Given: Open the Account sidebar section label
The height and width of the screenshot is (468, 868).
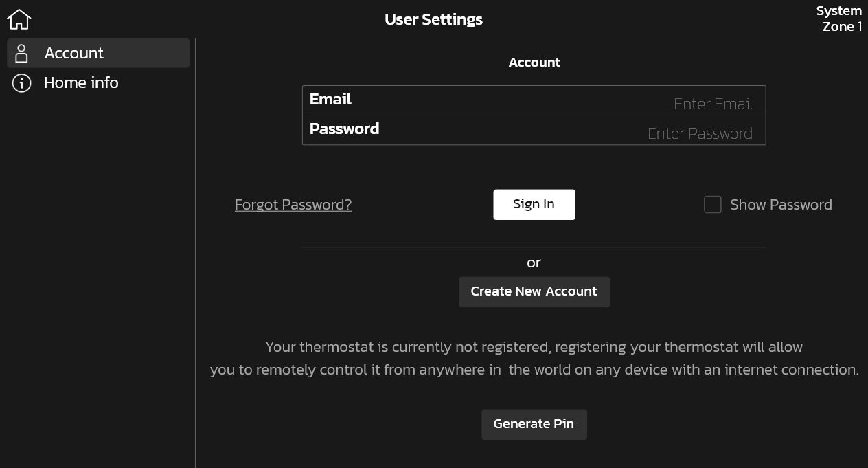Looking at the screenshot, I should (x=74, y=54).
